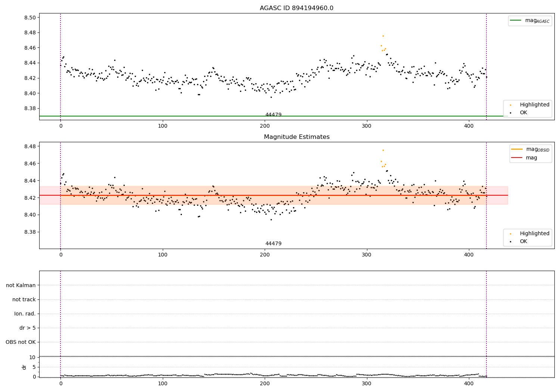Click the orange mag OBSID legend entry
The width and height of the screenshot is (560, 392).
(530, 149)
